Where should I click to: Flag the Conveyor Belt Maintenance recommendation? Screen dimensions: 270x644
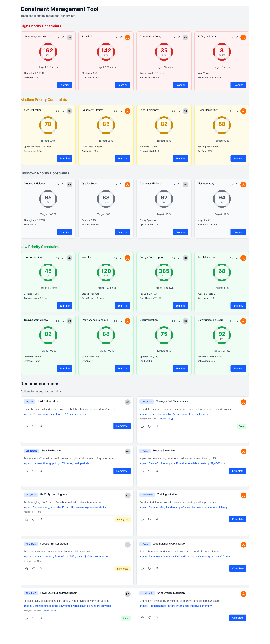tap(156, 426)
